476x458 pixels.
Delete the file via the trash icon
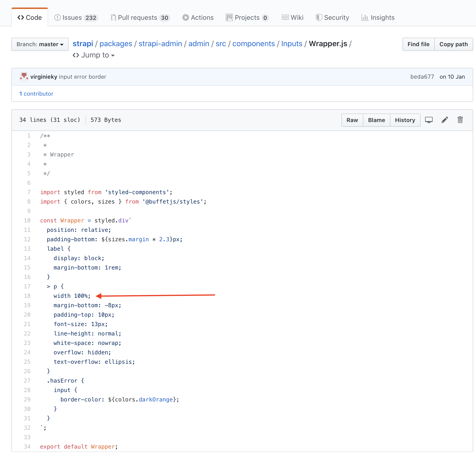pos(460,120)
